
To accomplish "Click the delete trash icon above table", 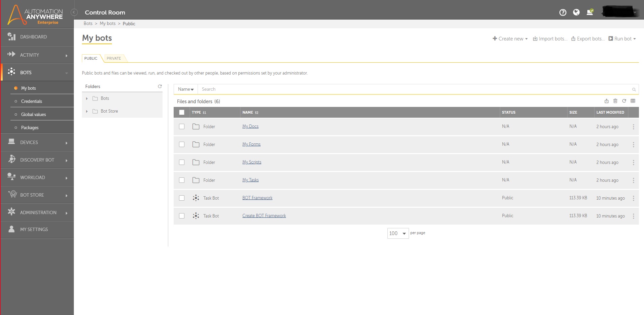I will [615, 101].
